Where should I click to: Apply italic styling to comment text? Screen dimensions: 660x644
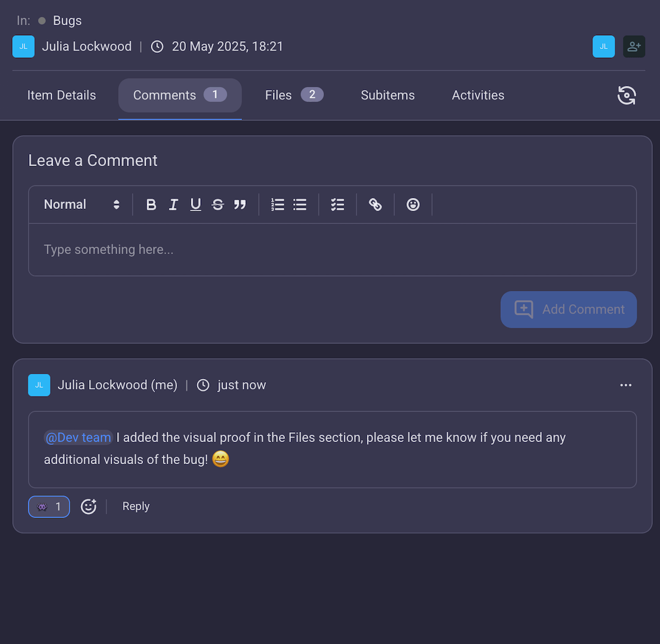click(x=173, y=204)
